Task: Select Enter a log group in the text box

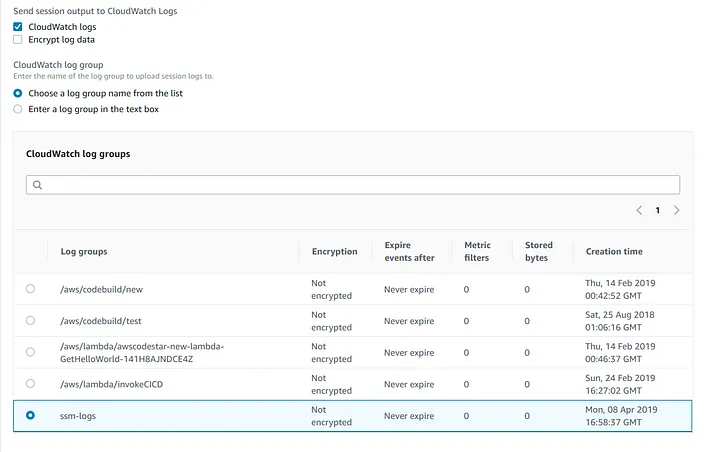Action: point(18,109)
